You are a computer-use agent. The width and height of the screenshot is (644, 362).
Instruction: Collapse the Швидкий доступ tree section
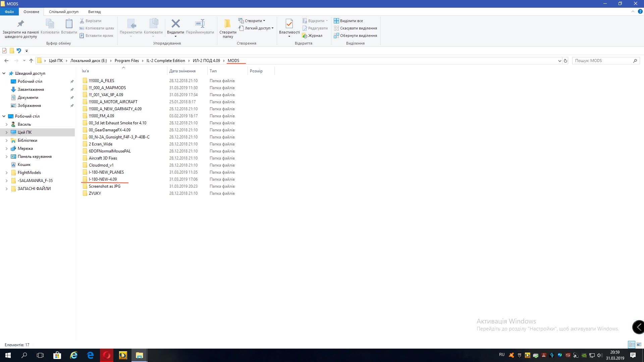tap(4, 73)
